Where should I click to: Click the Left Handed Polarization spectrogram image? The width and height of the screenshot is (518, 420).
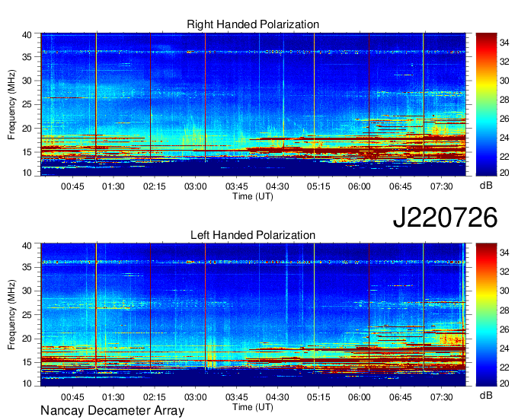253,314
